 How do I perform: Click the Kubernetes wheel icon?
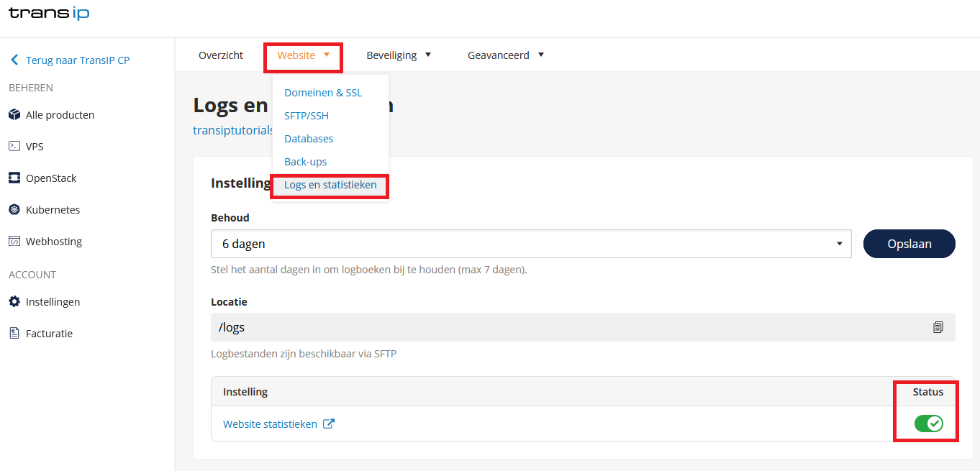14,210
